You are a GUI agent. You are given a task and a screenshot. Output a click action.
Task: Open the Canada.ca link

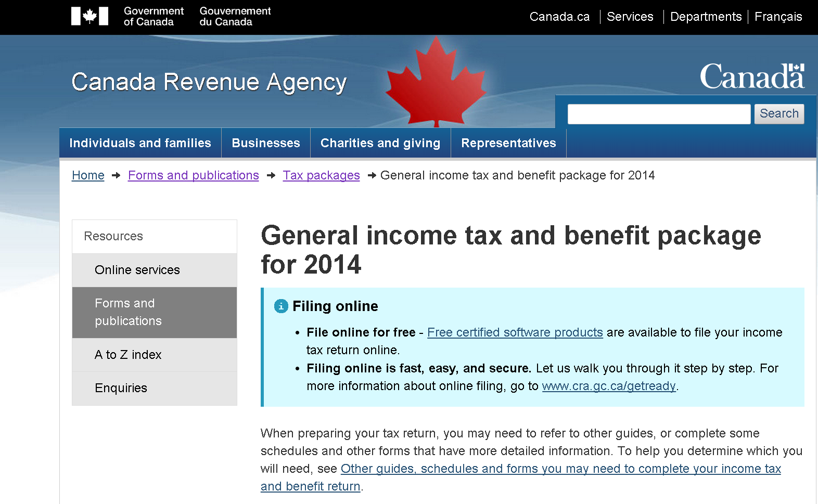(x=559, y=17)
